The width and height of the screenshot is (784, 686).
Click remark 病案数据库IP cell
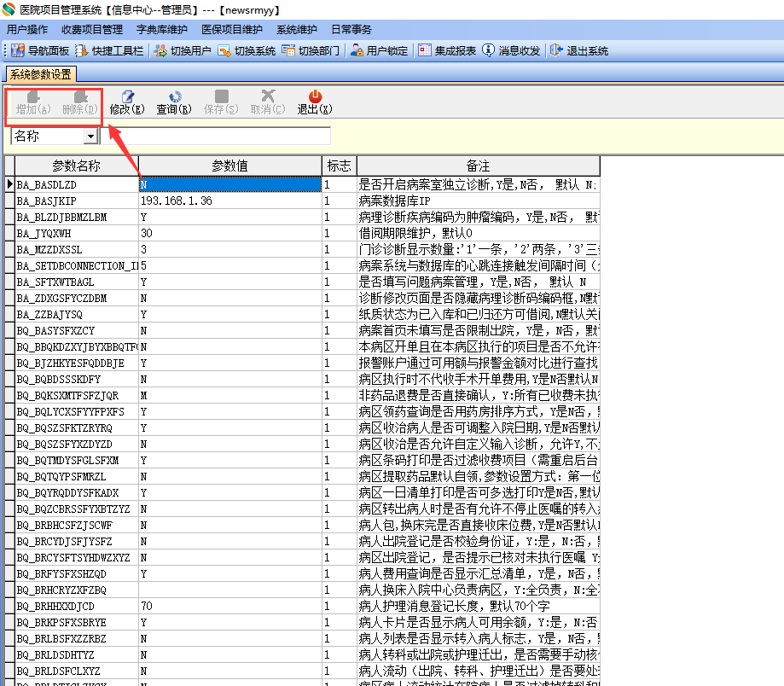[478, 201]
